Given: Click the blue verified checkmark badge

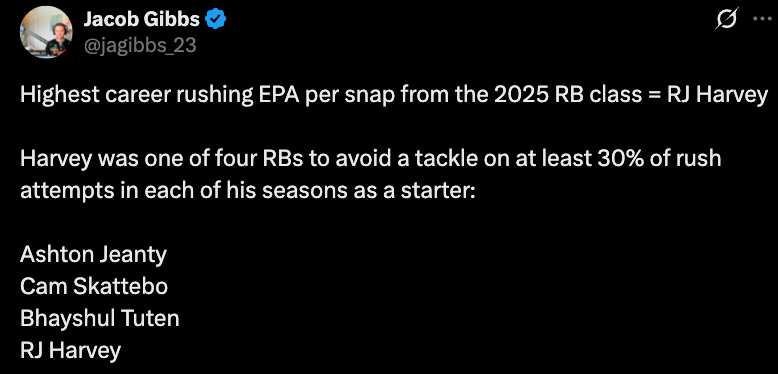Looking at the screenshot, I should pos(216,19).
